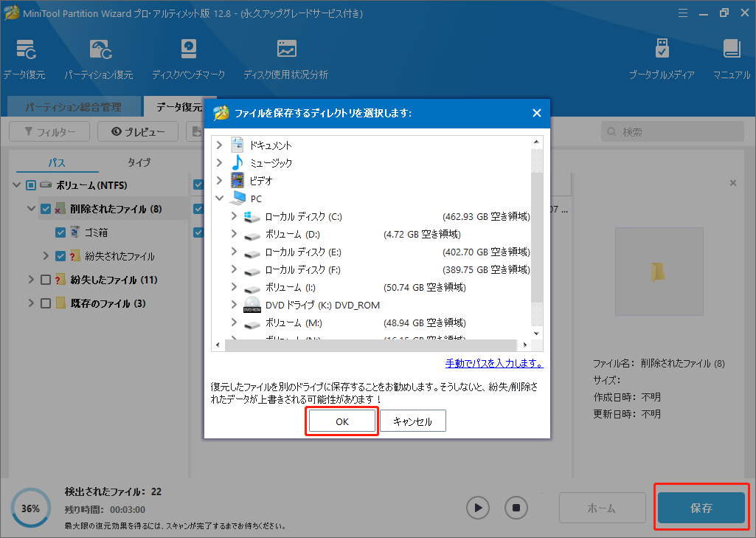Expand the ドキュメント folder in dialog
The width and height of the screenshot is (756, 538).
(219, 145)
